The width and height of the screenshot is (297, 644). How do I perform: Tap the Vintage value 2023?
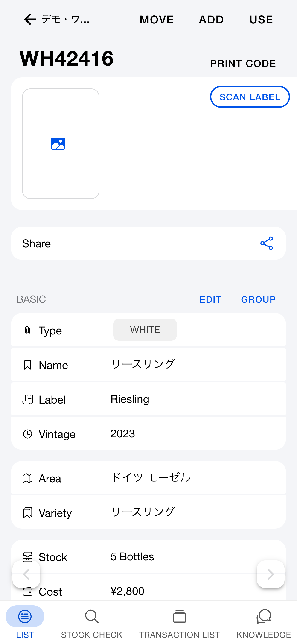(x=123, y=433)
